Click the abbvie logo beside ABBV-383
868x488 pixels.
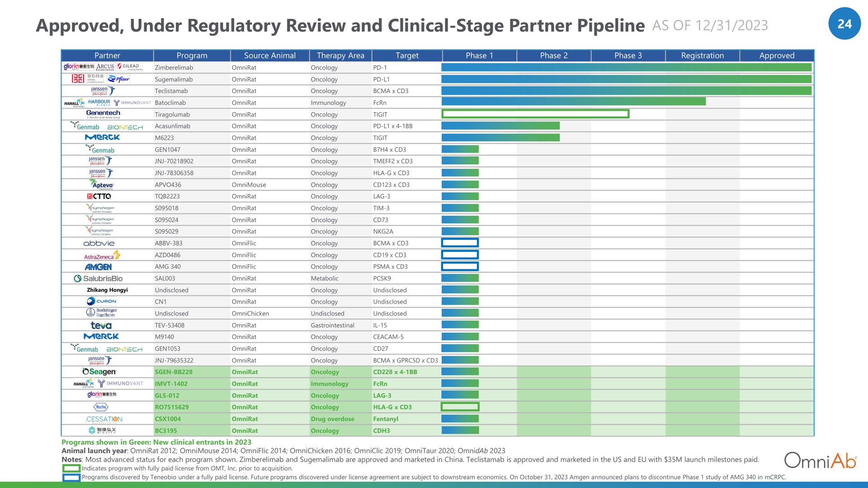click(99, 243)
